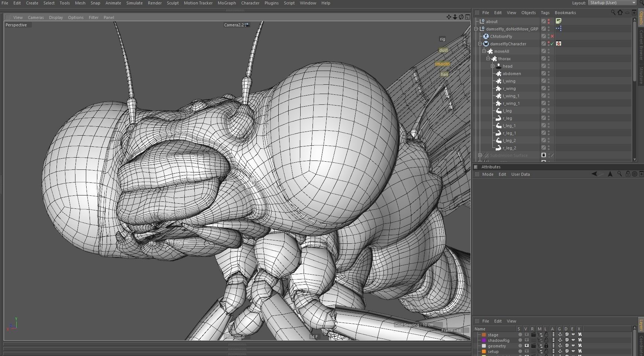Toggle visibility eye for stage layer
Image resolution: width=644 pixels, height=356 pixels.
coord(527,334)
